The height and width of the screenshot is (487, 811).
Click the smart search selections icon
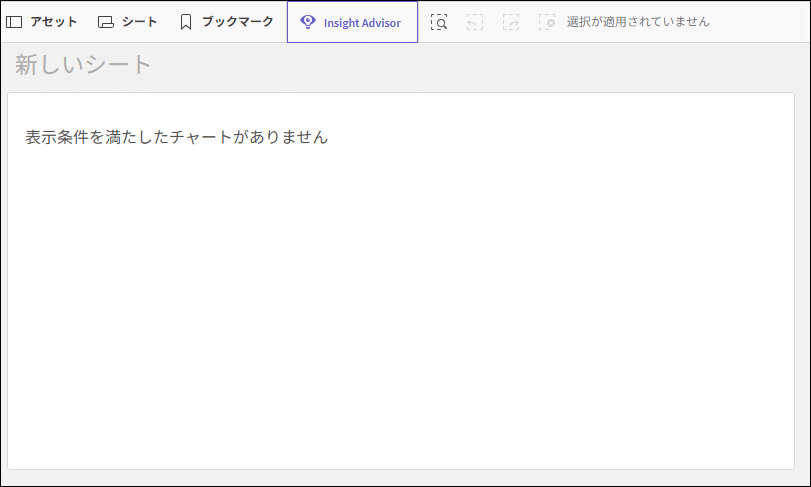(439, 22)
